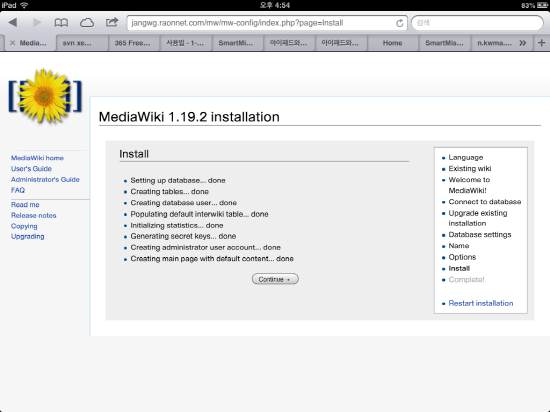Open MediaWiki home link
This screenshot has width=550, height=412.
pos(37,158)
